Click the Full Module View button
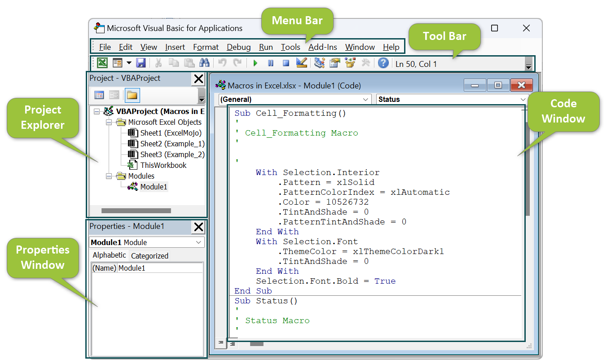Screen dimensions: 607x364 click(x=232, y=343)
